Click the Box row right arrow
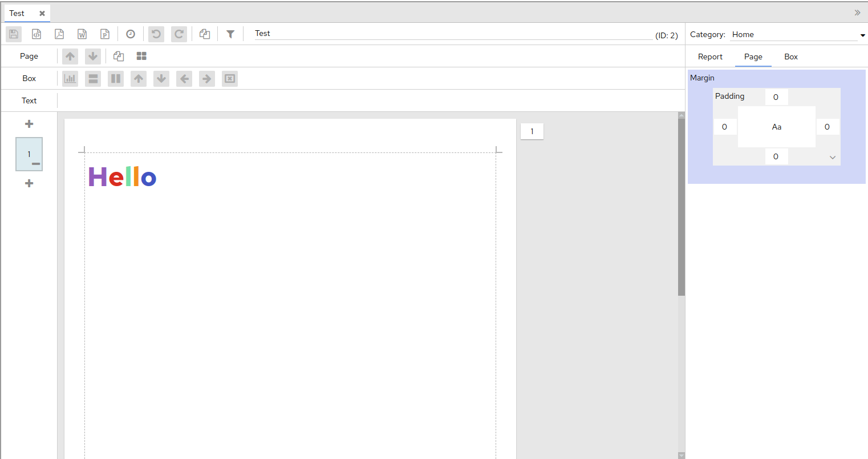868x459 pixels. [207, 78]
